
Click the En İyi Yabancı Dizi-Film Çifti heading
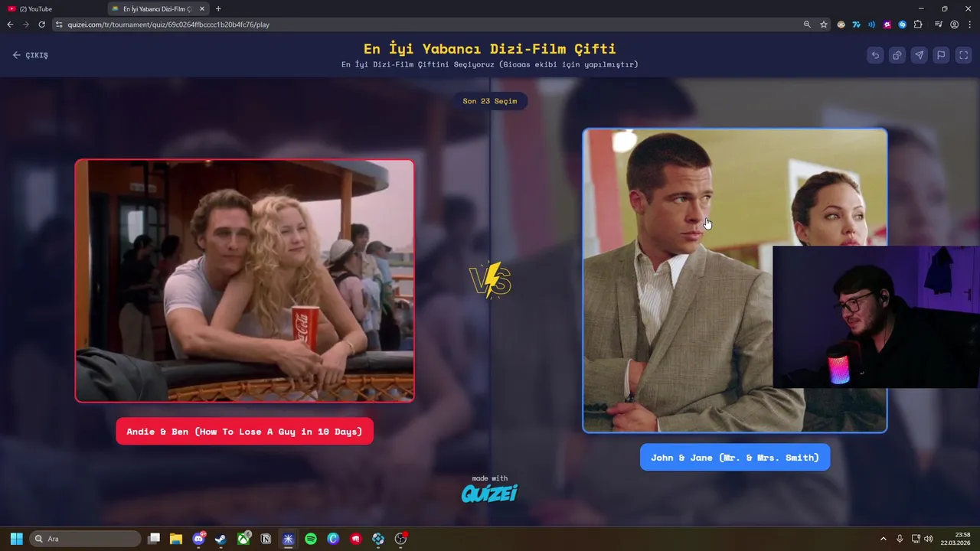(489, 49)
